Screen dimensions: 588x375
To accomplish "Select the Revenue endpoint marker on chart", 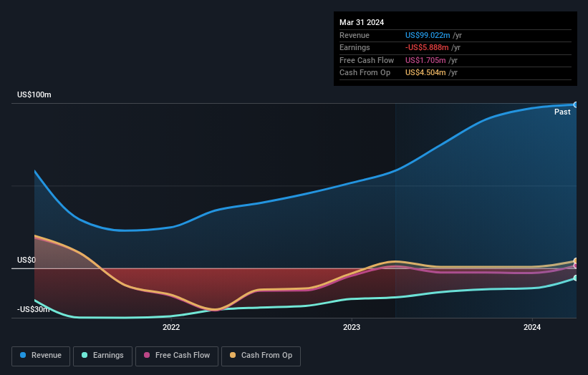I will (x=576, y=105).
